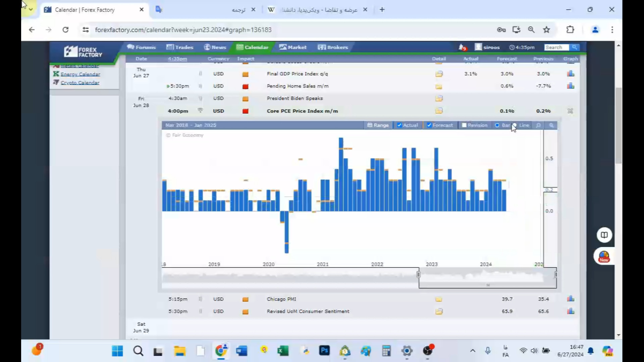The image size is (644, 362).
Task: Click Chicago PMI forecast value 39.7
Action: (x=507, y=299)
